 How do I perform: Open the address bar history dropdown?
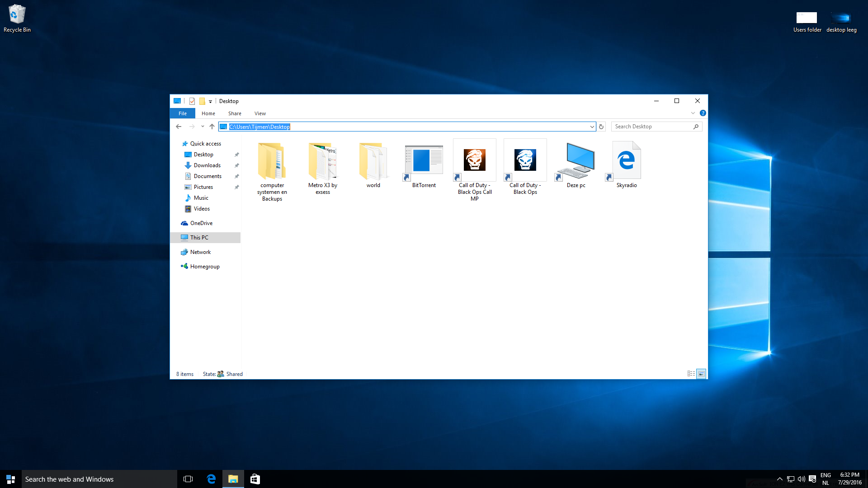tap(592, 127)
